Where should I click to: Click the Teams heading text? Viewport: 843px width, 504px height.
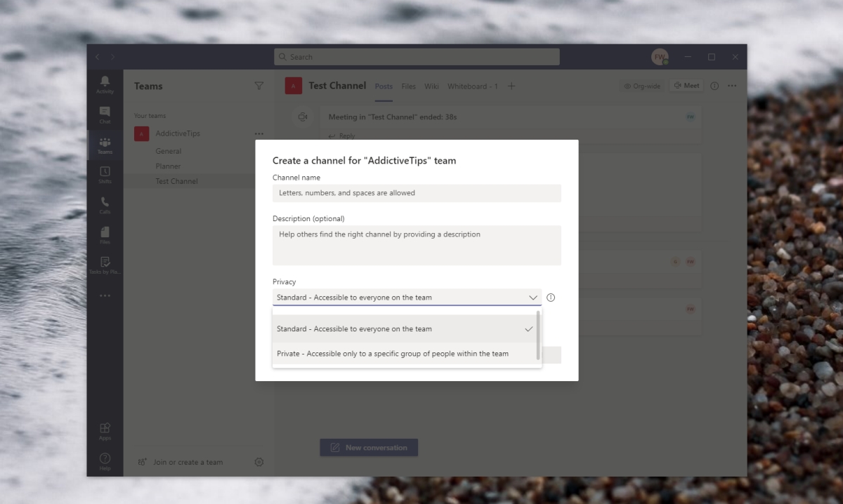pos(148,86)
